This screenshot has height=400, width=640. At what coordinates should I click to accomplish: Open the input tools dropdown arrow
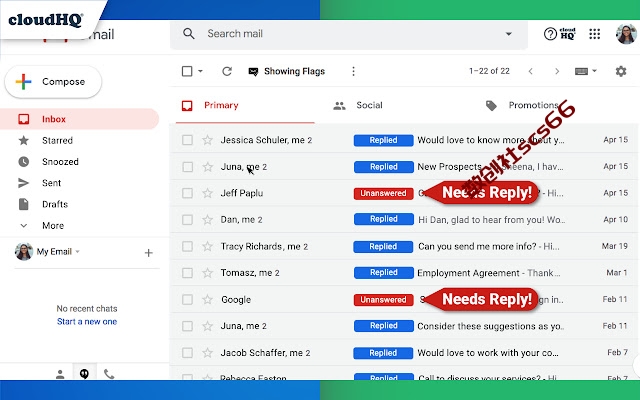pos(594,71)
